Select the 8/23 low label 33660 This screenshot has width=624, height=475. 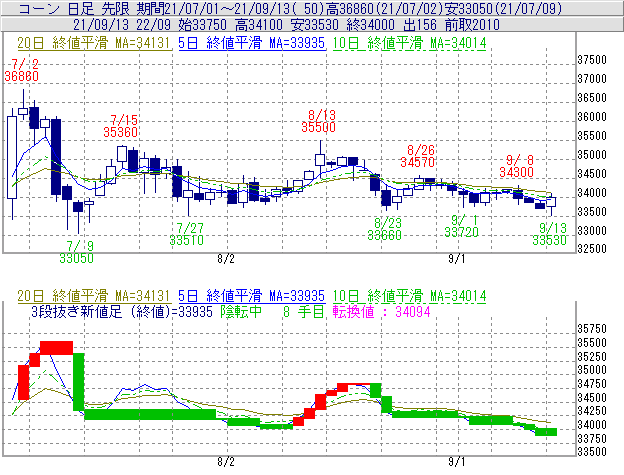click(x=384, y=234)
